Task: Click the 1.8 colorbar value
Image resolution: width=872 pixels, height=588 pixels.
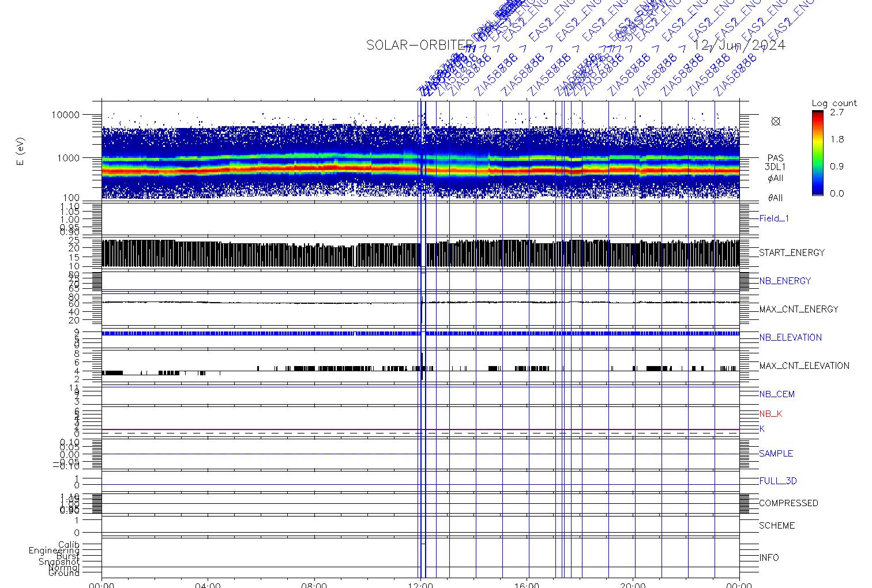Action: coord(836,140)
